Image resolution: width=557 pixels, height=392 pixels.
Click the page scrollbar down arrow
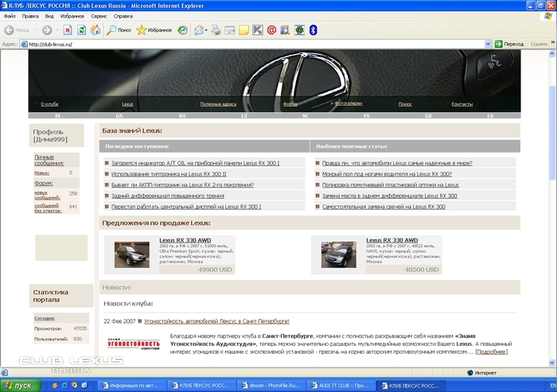552,363
